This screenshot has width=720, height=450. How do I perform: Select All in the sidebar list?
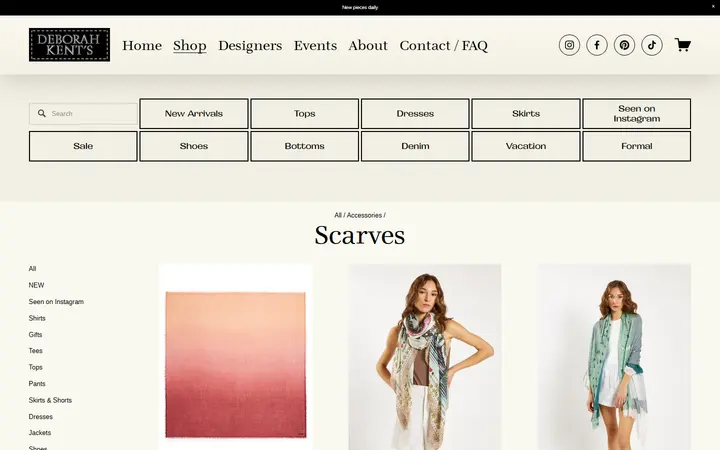[32, 269]
